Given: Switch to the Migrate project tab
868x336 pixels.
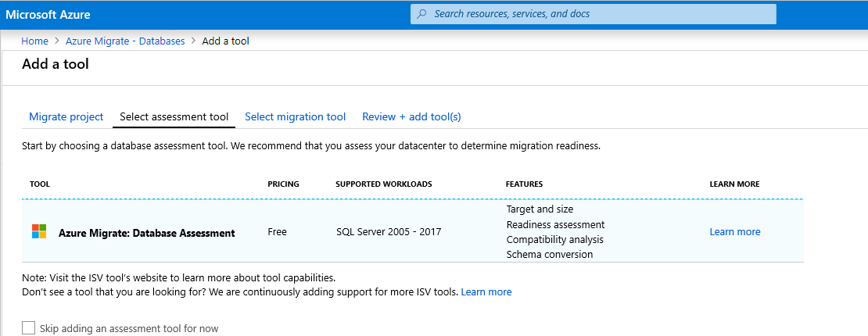Looking at the screenshot, I should [x=66, y=116].
